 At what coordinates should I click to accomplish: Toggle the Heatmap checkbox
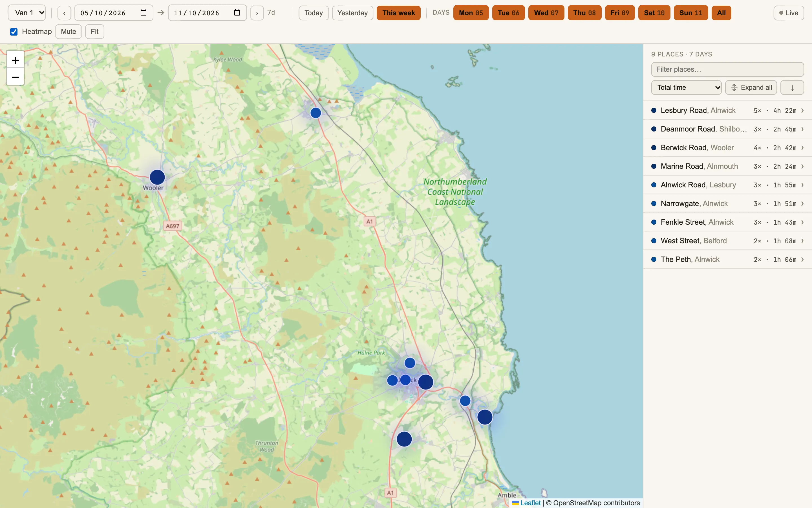14,32
